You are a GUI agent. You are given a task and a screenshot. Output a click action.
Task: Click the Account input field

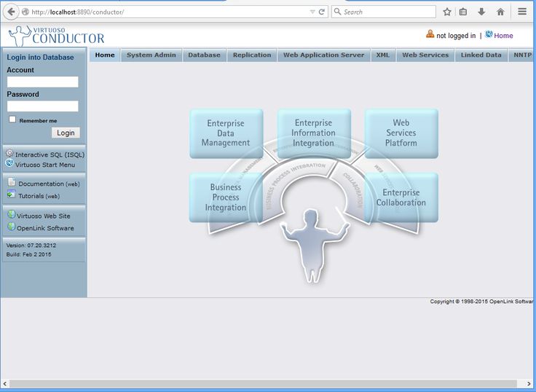[43, 82]
